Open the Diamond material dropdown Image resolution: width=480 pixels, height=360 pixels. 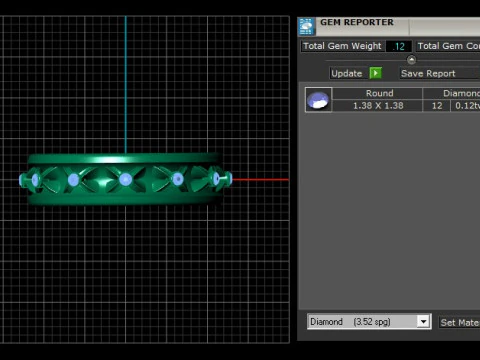click(x=423, y=322)
